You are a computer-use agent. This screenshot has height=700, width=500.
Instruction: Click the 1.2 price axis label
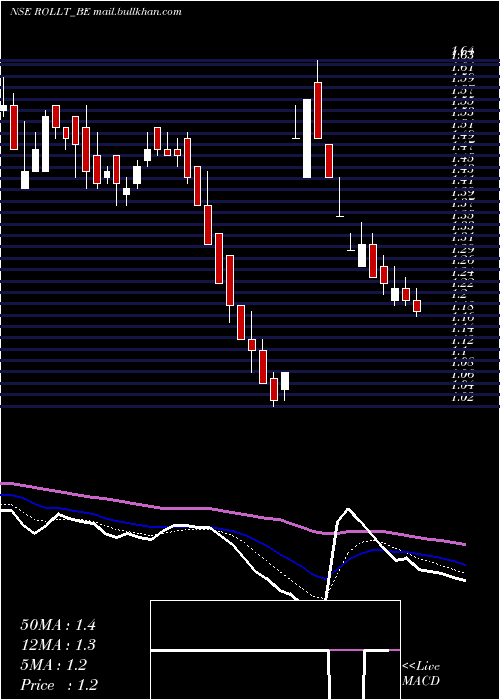tap(459, 295)
